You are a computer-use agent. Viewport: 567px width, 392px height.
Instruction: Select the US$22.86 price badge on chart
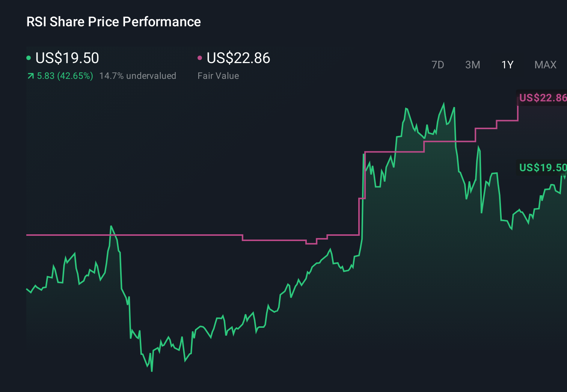pyautogui.click(x=542, y=98)
